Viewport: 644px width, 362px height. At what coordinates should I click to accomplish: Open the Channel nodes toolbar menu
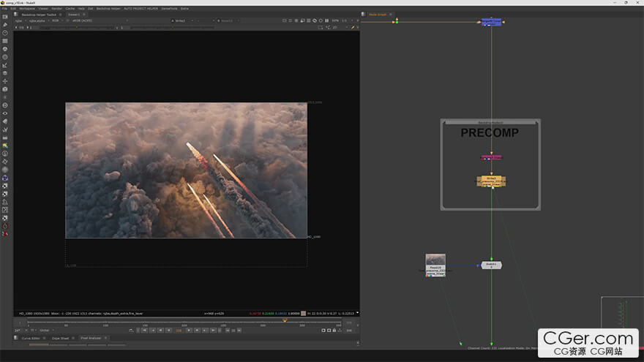pyautogui.click(x=5, y=41)
